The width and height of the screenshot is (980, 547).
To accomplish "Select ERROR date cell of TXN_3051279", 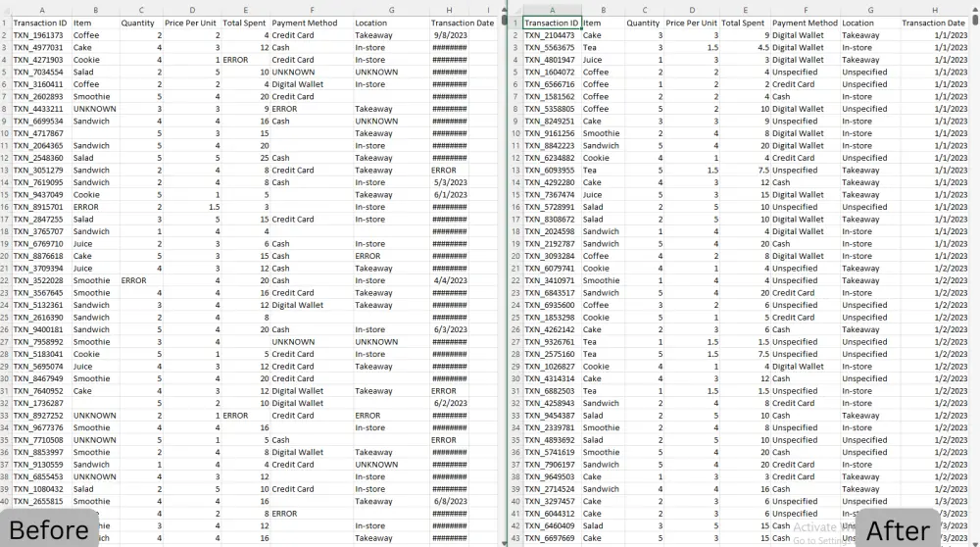I will coord(449,170).
